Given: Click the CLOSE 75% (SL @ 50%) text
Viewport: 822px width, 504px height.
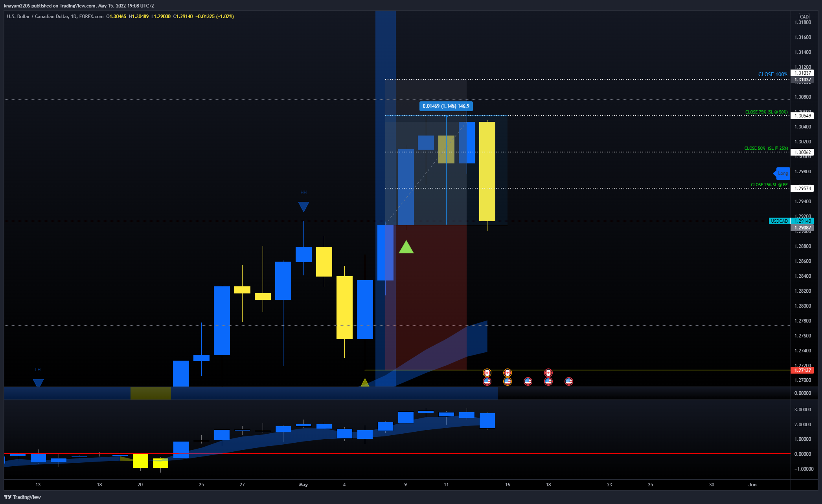Looking at the screenshot, I should click(x=766, y=112).
